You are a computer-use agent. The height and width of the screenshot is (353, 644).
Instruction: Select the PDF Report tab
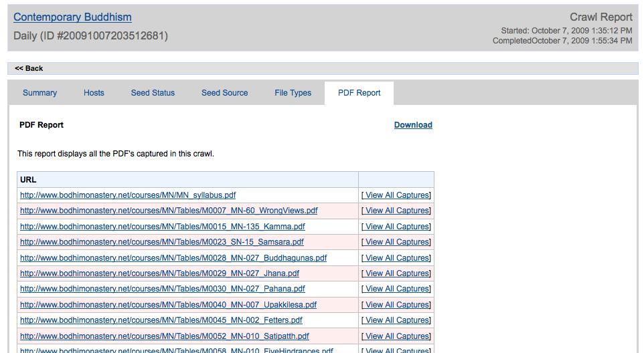(x=359, y=93)
